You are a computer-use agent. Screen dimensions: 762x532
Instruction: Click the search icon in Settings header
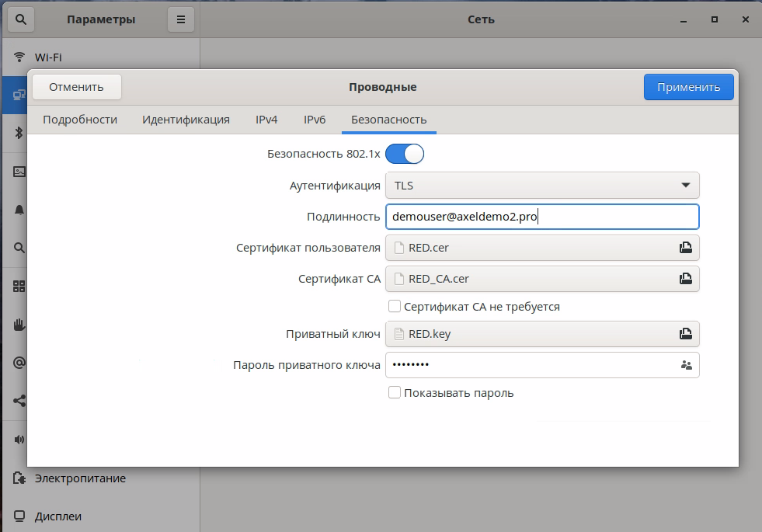[x=19, y=19]
